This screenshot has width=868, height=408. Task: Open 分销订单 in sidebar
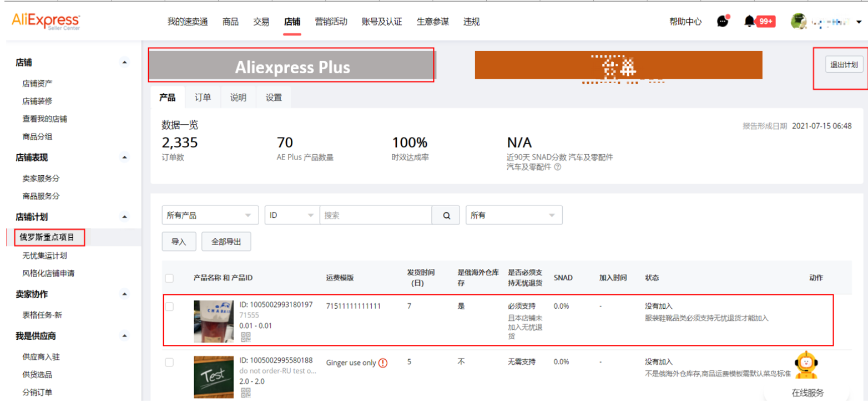(37, 392)
